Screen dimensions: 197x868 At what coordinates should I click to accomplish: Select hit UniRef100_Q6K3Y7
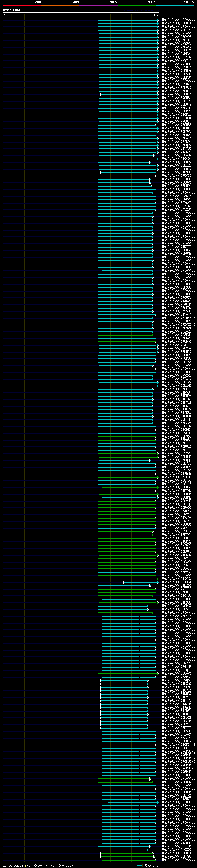(176, 47)
